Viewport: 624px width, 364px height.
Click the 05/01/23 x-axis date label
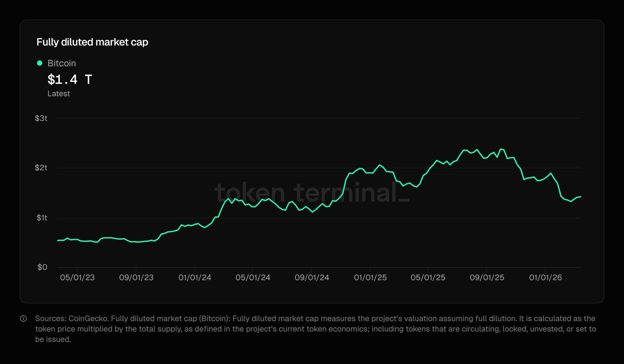point(77,277)
